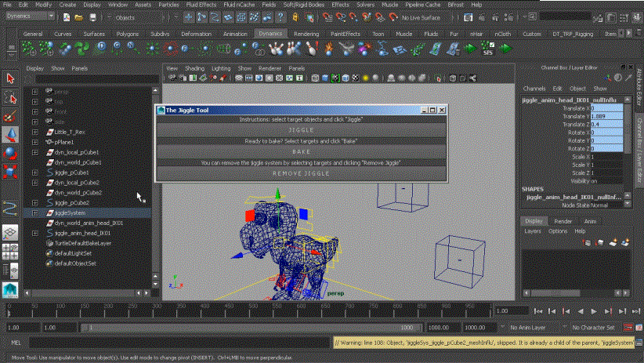Click the SfS shelf button
The height and width of the screenshot is (363, 644).
coord(488,49)
